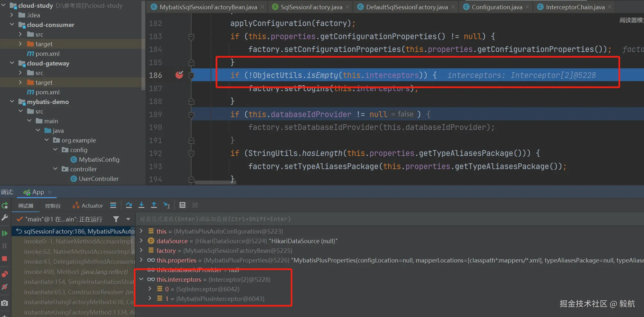Click the 阅读器模式 reader mode label

click(x=631, y=20)
